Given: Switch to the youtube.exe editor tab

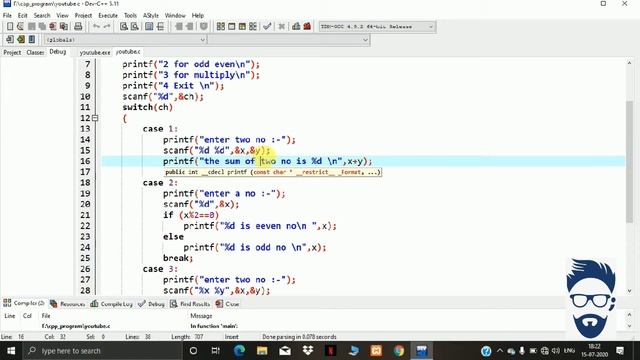Looking at the screenshot, I should 95,52.
